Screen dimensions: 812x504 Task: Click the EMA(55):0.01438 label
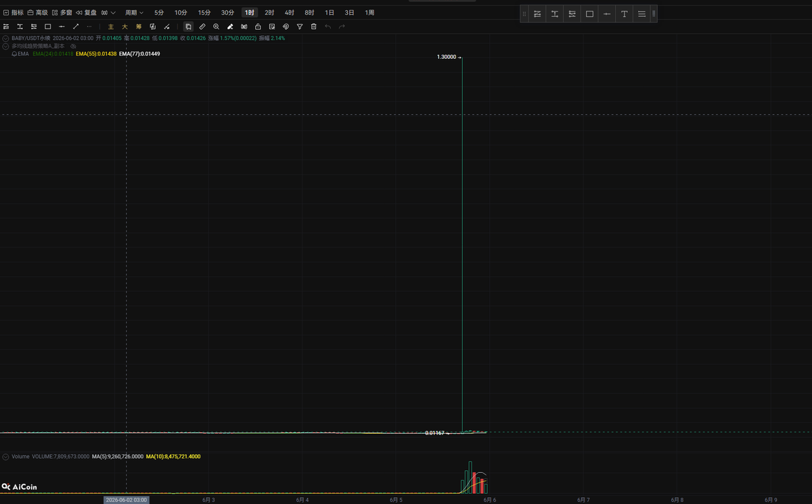[x=96, y=53]
